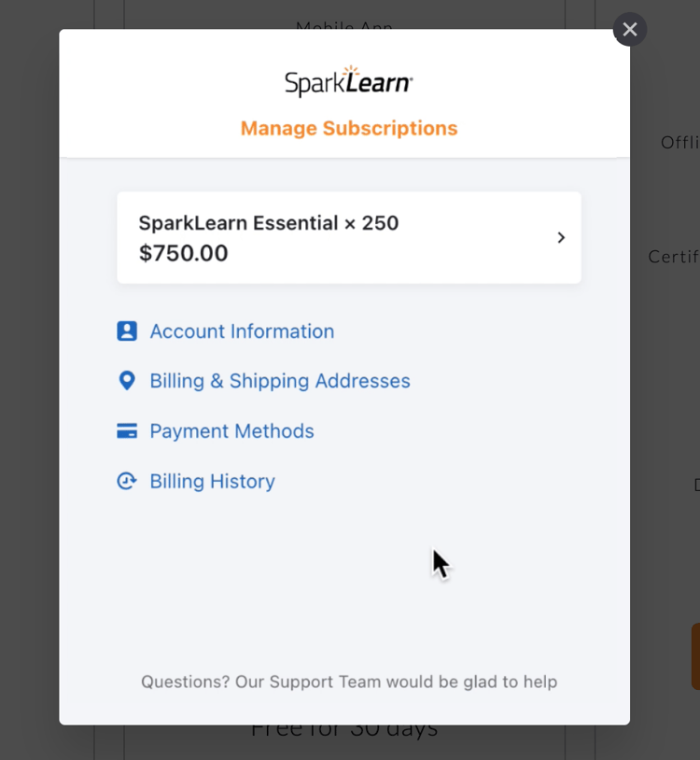
Task: Click the person icon beside Account Information
Action: 127,331
